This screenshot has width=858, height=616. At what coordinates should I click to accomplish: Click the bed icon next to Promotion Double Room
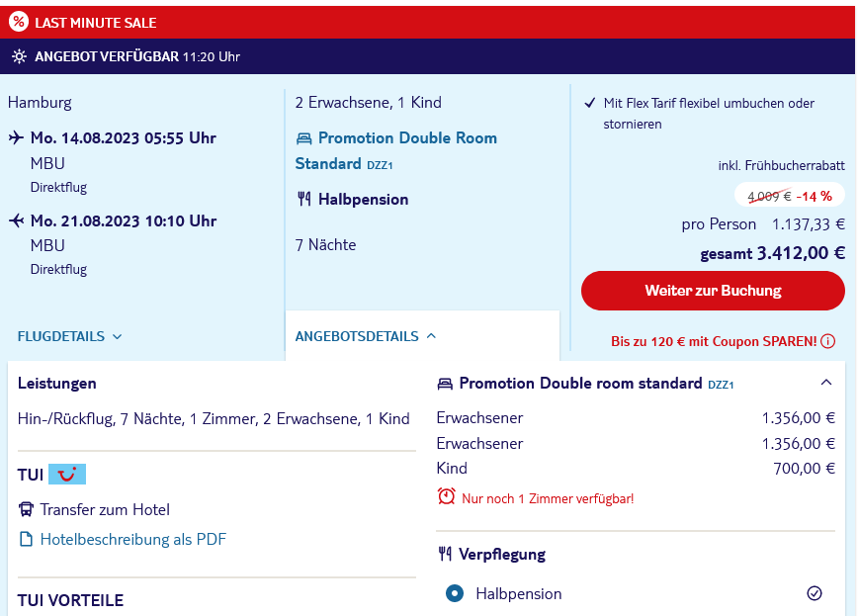point(303,138)
